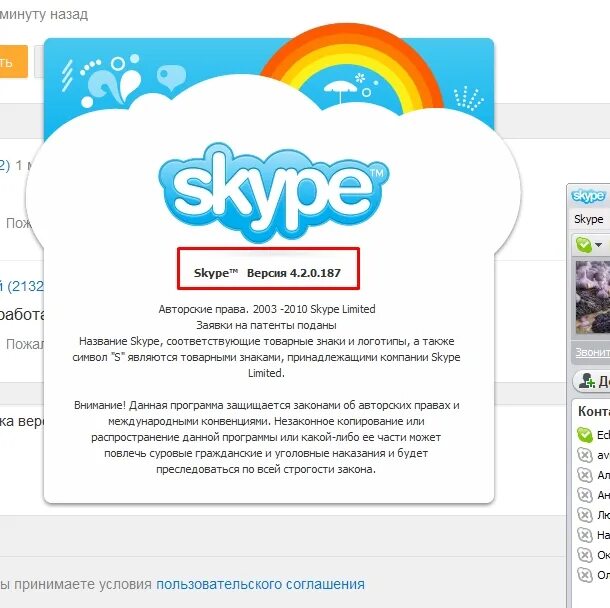Image resolution: width=610 pixels, height=608 pixels.
Task: Click the orange button at top left
Action: pyautogui.click(x=13, y=61)
